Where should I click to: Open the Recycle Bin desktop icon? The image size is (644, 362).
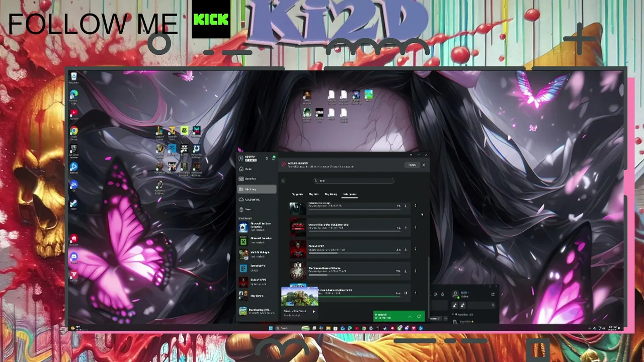point(74,77)
